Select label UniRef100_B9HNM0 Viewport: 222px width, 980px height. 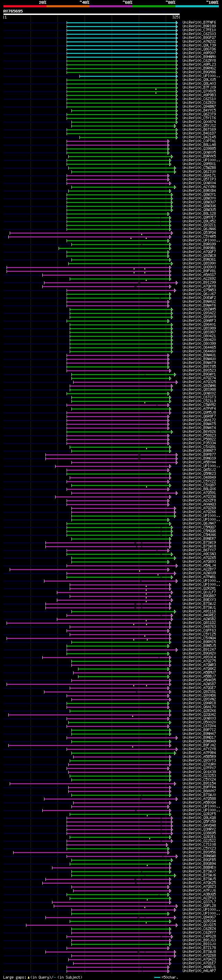click(199, 57)
